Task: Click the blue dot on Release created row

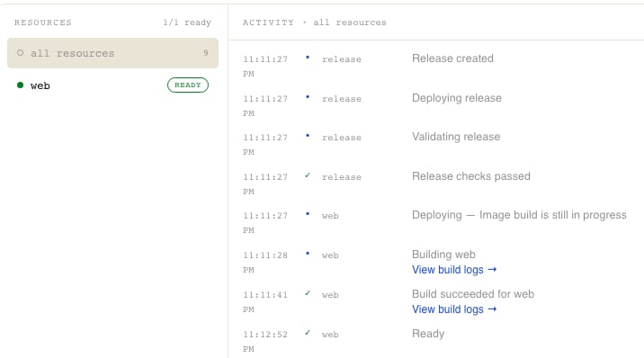Action: coord(308,58)
